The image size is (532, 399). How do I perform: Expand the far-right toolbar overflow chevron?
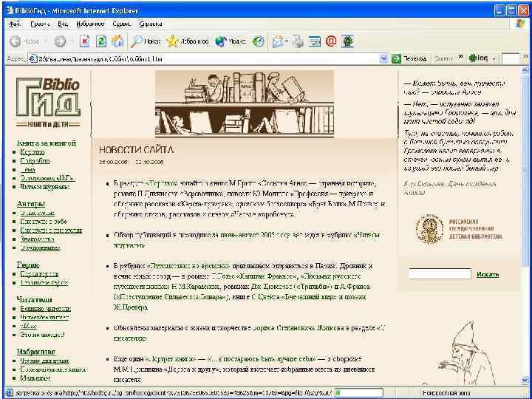[526, 57]
